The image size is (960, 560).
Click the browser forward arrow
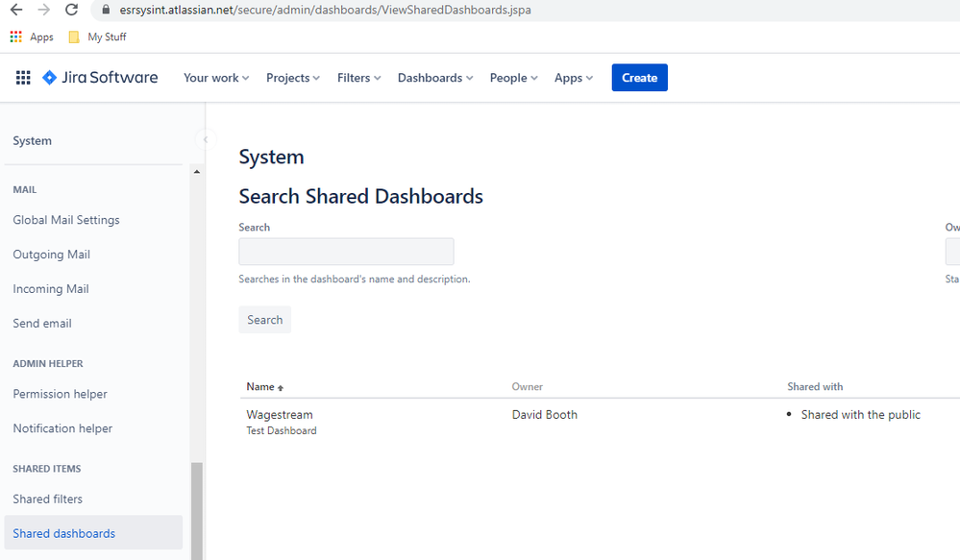[x=43, y=10]
